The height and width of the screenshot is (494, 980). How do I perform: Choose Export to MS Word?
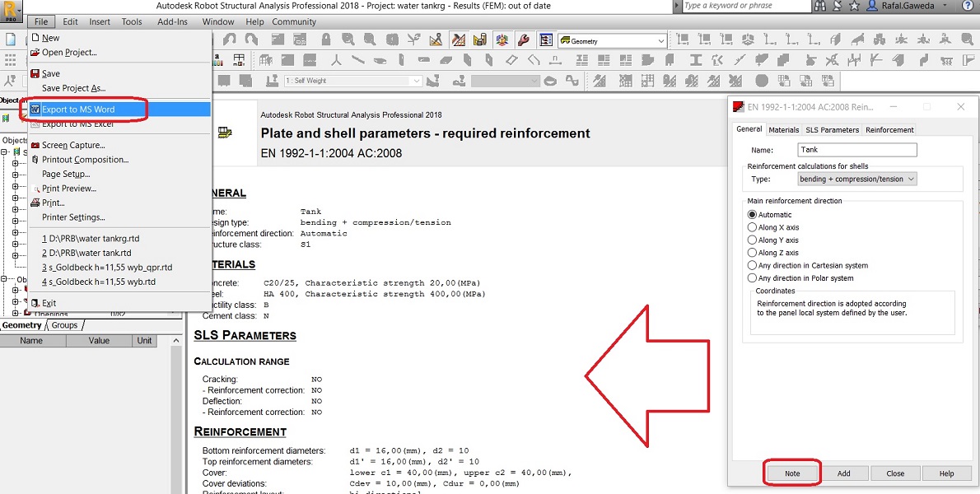[119, 110]
